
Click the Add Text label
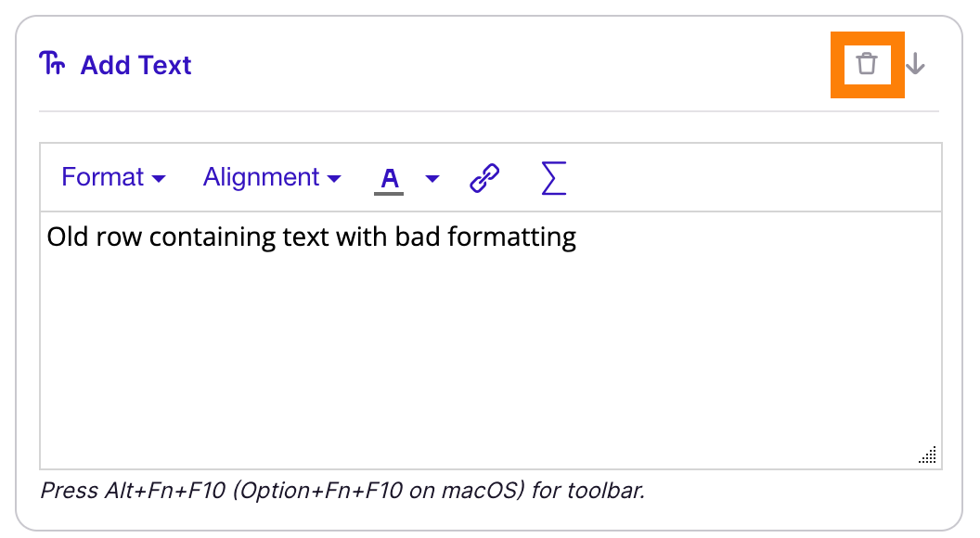click(x=135, y=64)
